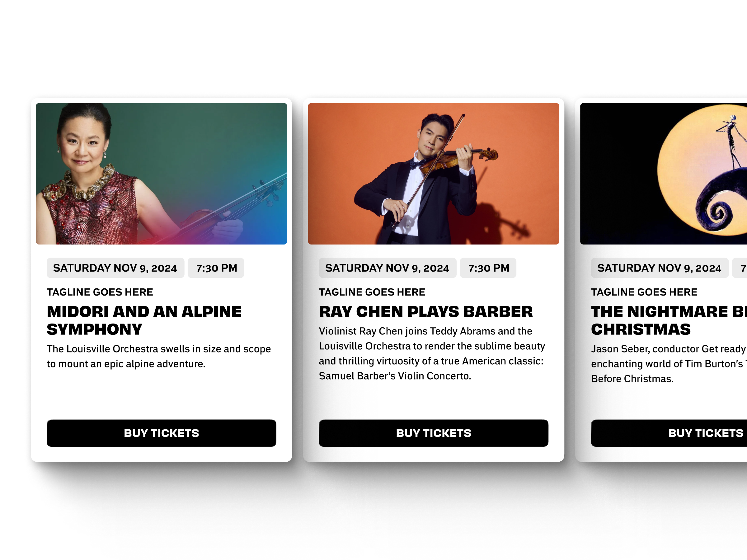Click 7:30 PM badge on Midori card
The height and width of the screenshot is (560, 747).
pos(216,268)
